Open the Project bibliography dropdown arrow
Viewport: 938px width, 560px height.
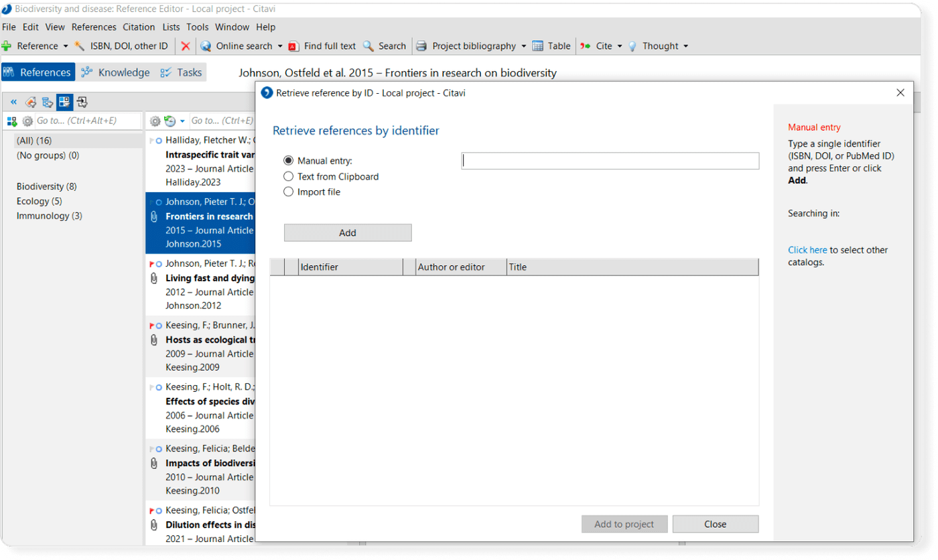click(525, 46)
